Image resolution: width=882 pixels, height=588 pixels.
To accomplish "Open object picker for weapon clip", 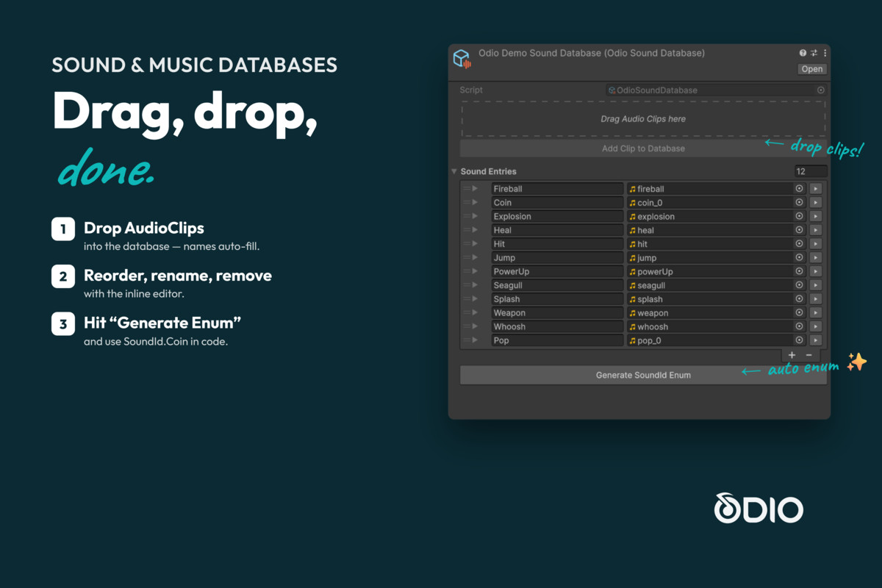I will point(800,313).
